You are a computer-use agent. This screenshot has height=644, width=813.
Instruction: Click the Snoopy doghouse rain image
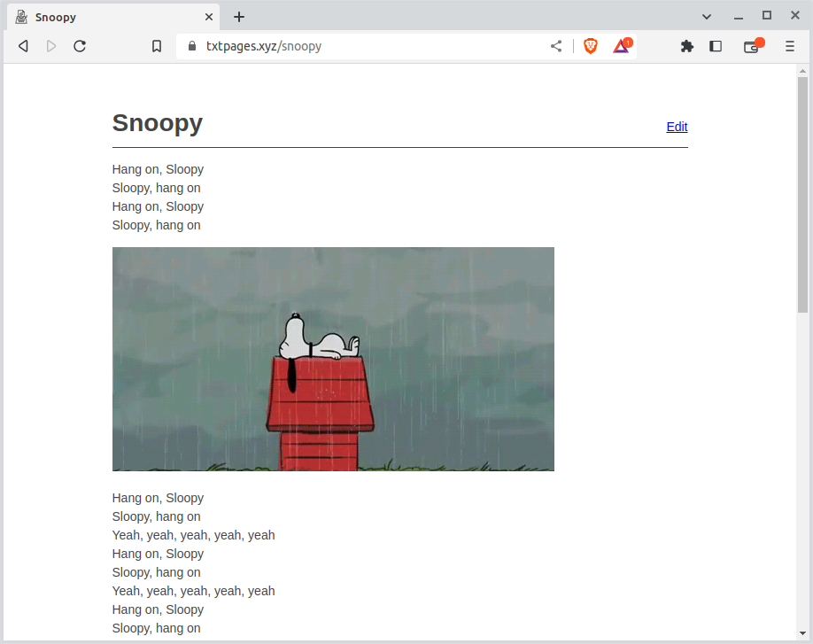click(333, 359)
